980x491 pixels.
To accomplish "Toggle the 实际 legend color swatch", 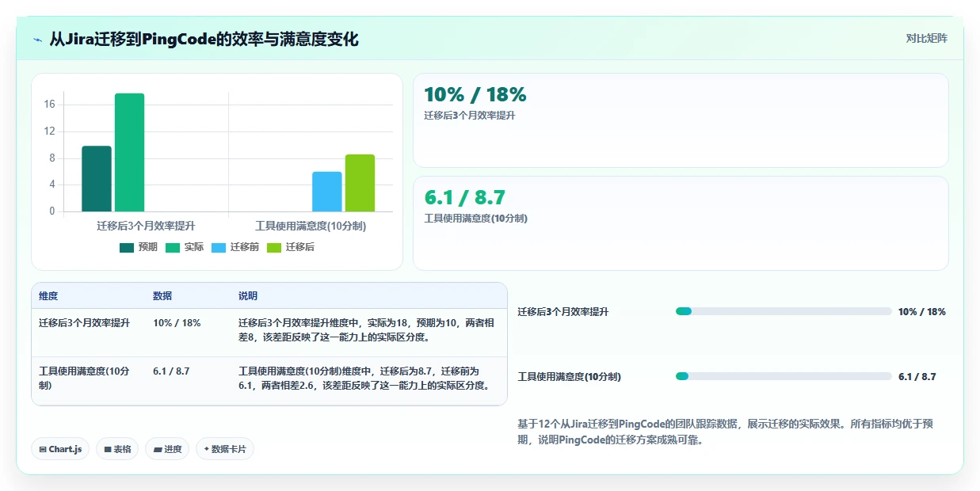I will pos(173,247).
